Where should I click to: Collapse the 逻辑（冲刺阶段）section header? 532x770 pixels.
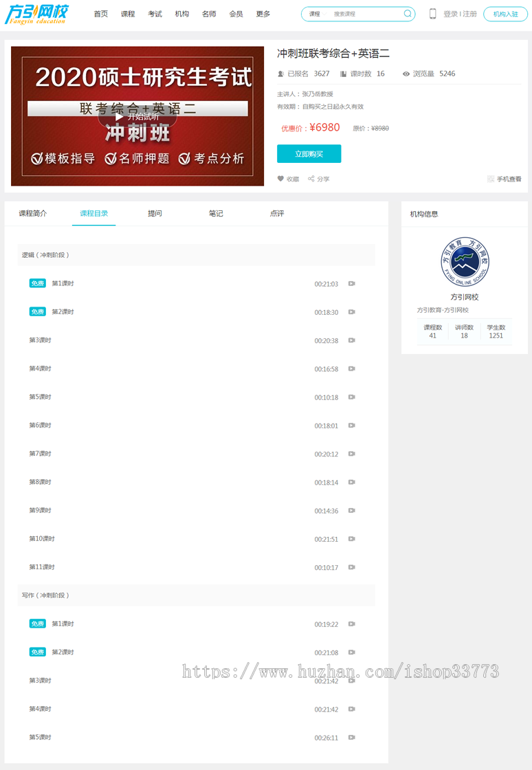[197, 255]
